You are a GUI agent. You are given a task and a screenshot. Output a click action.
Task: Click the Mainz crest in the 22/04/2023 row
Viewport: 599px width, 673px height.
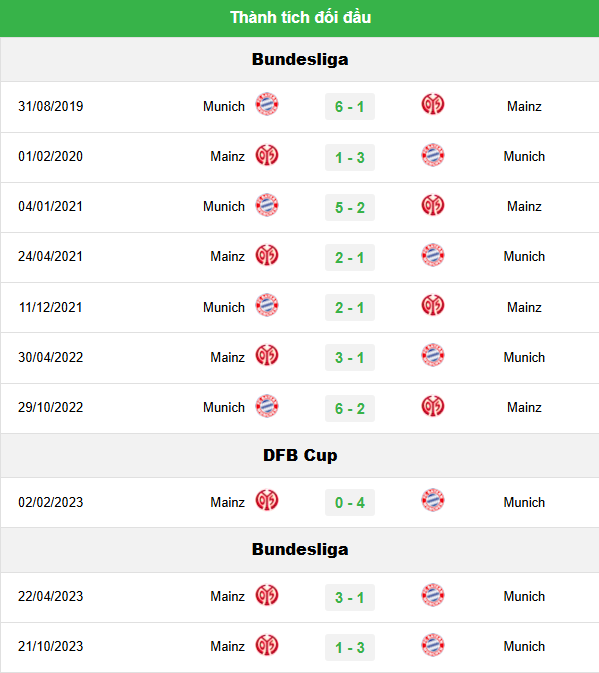click(x=267, y=595)
